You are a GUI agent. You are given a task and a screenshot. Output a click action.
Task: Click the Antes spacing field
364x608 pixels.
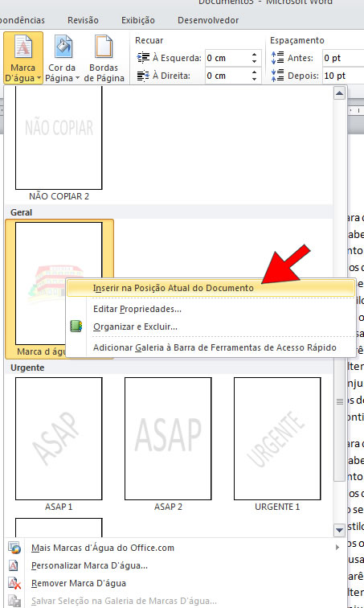coord(343,58)
